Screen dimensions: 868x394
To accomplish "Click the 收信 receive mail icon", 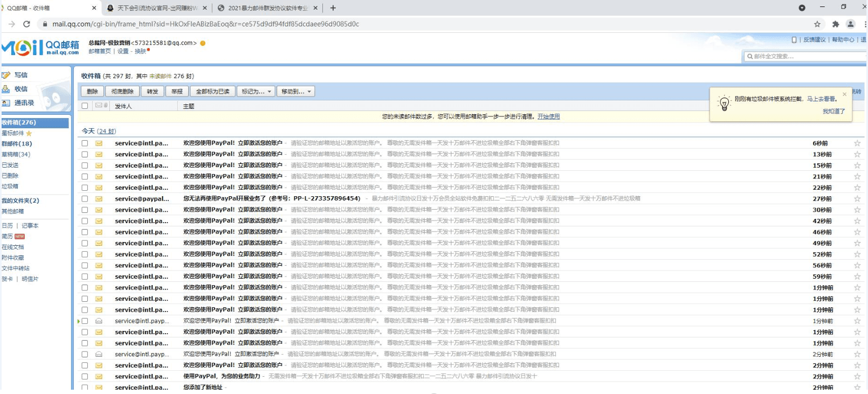I will tap(6, 89).
